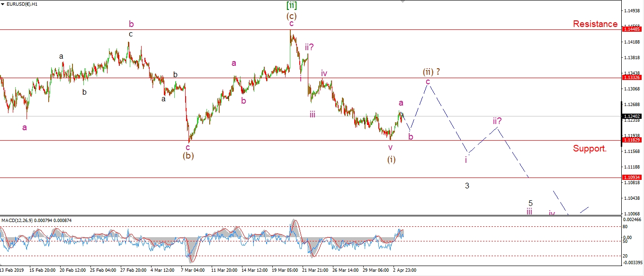Click the 1.13326 red price tag

(x=632, y=78)
